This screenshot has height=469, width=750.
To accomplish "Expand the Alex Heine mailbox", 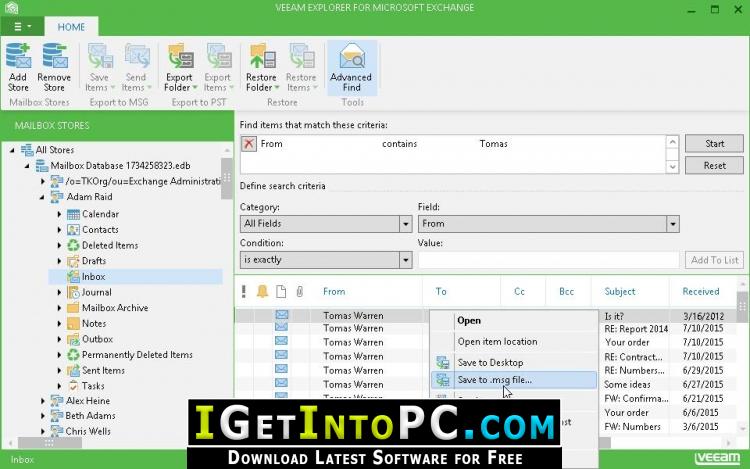I will point(43,401).
